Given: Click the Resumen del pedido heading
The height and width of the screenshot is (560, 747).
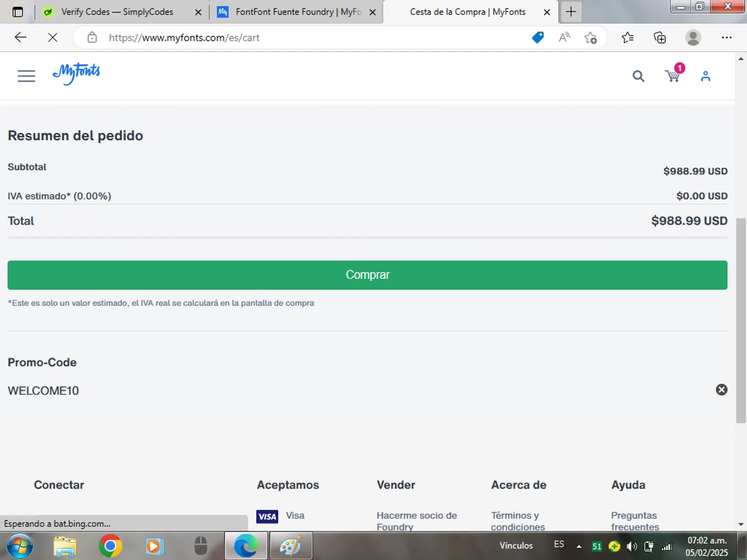Looking at the screenshot, I should point(75,135).
